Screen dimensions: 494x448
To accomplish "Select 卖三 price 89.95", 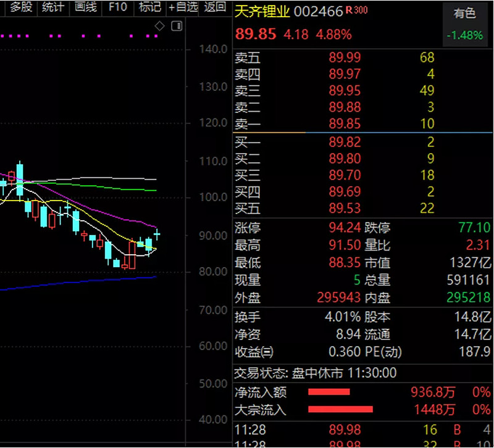I will pos(345,91).
